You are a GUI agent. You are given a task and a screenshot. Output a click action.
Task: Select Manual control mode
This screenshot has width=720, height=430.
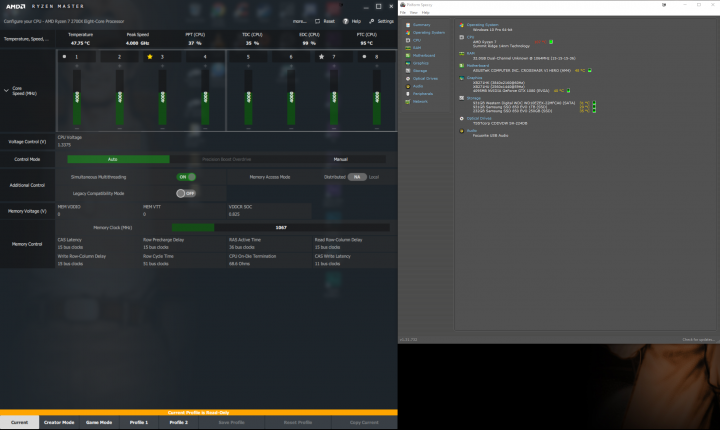pyautogui.click(x=340, y=159)
